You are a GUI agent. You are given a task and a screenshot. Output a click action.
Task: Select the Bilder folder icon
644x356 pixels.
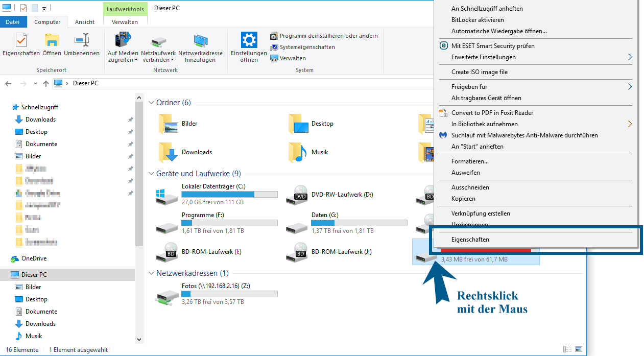click(168, 124)
